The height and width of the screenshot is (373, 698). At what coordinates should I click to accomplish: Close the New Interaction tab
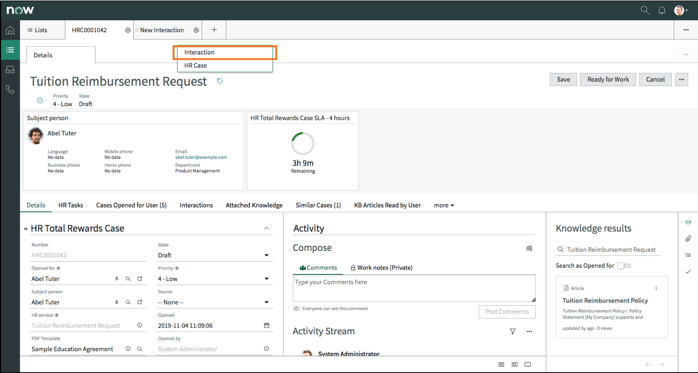pyautogui.click(x=196, y=30)
